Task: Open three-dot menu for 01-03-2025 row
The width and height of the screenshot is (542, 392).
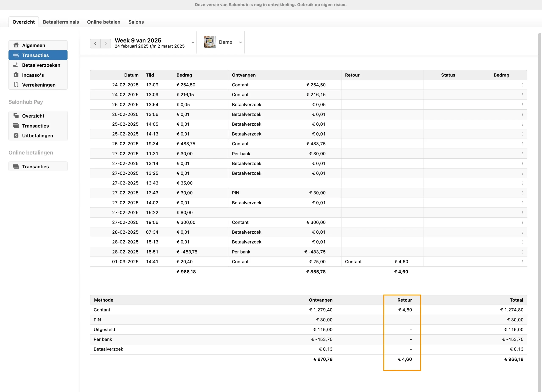Action: coord(522,262)
